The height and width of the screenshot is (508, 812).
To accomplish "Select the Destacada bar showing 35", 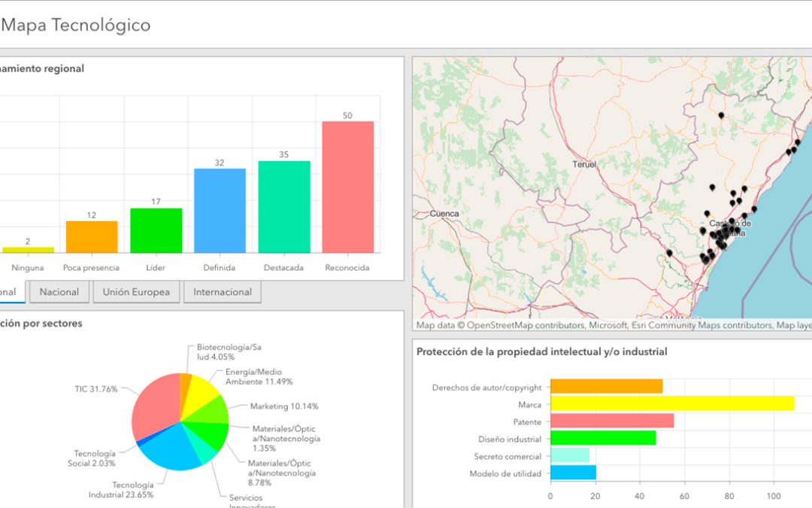I will [x=283, y=207].
